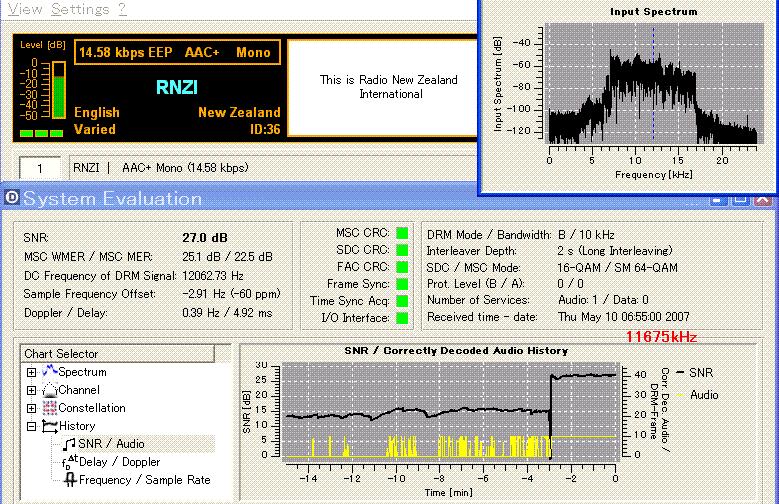Select Spectrum in Chart Selector
Screen dimensions: 779x504
(x=82, y=372)
